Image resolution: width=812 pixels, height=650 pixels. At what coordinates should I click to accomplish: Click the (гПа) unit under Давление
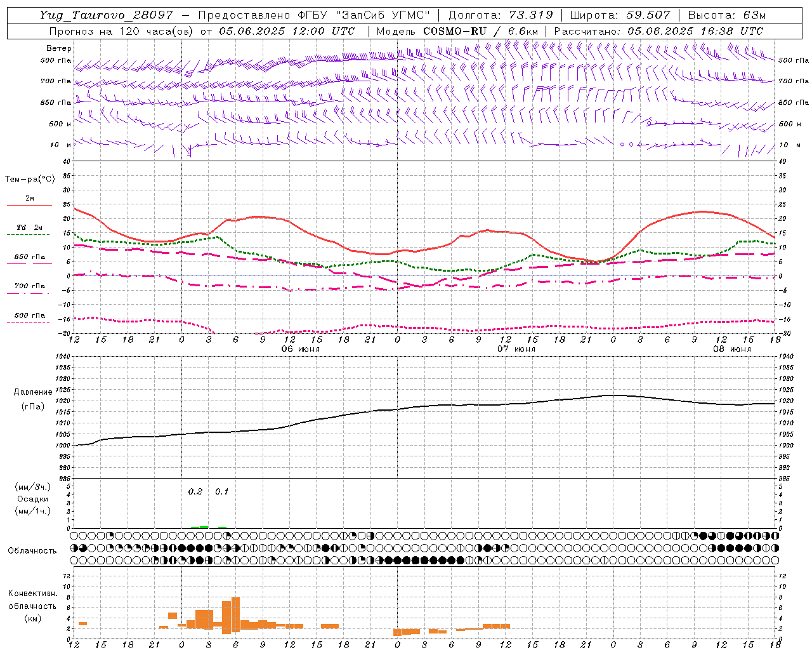[33, 407]
